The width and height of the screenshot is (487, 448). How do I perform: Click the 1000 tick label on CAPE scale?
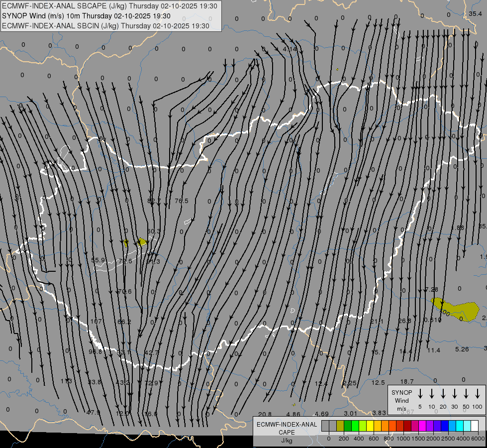(403, 439)
